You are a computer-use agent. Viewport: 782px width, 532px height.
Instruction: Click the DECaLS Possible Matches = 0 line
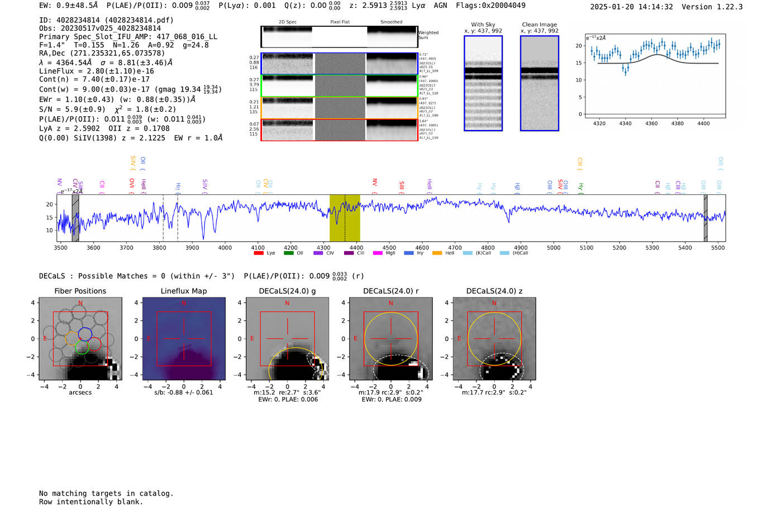[137, 276]
